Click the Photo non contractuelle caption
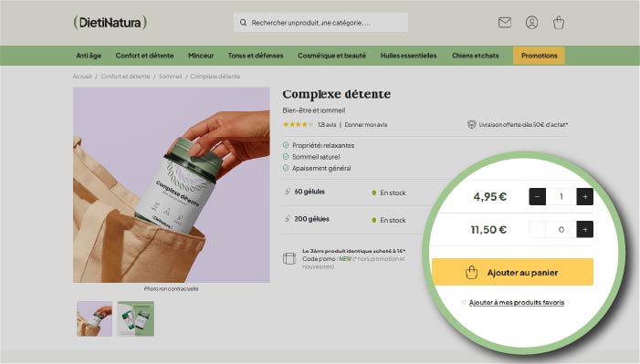The height and width of the screenshot is (364, 640). 171,288
